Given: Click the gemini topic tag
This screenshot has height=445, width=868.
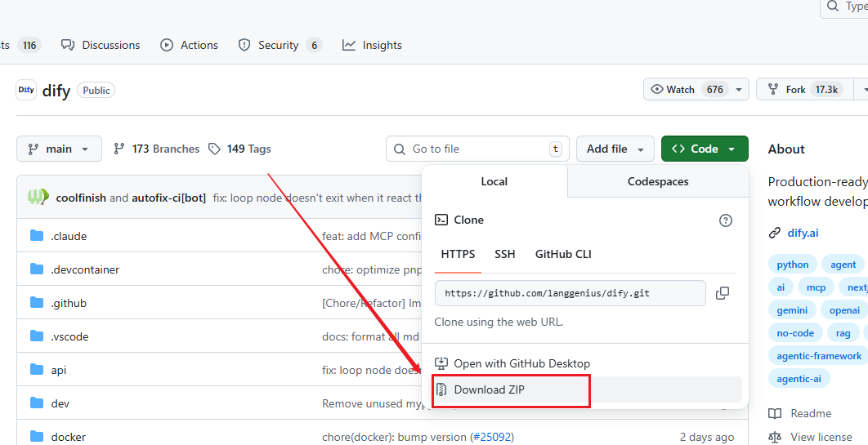Looking at the screenshot, I should [x=792, y=310].
